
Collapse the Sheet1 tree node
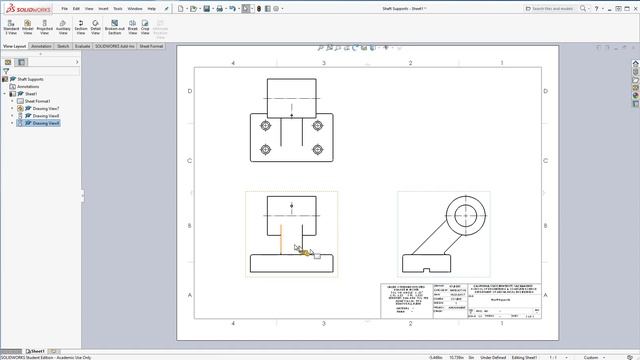4,94
